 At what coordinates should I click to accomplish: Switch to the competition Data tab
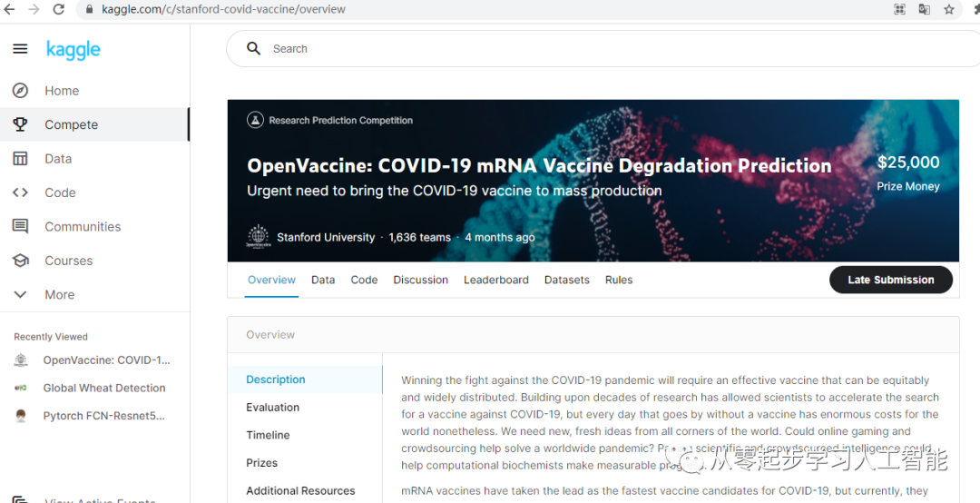click(323, 281)
